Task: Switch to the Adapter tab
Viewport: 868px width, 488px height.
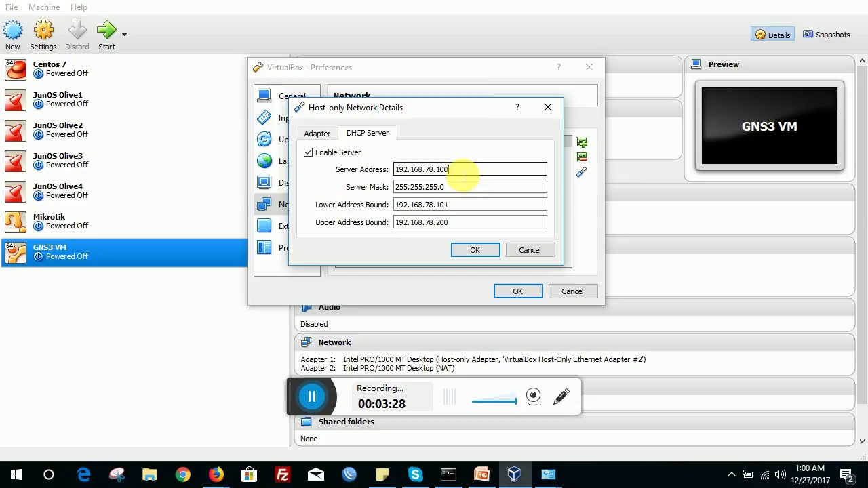Action: (317, 134)
